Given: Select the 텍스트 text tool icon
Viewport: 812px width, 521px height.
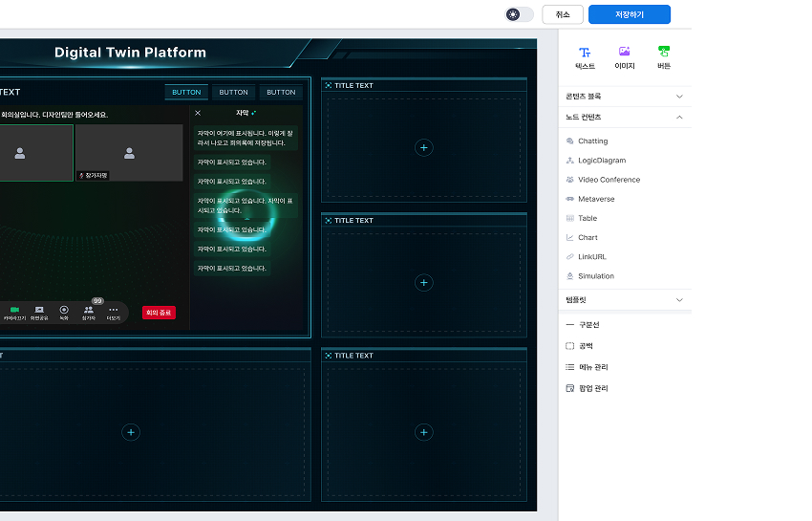Looking at the screenshot, I should pyautogui.click(x=585, y=53).
